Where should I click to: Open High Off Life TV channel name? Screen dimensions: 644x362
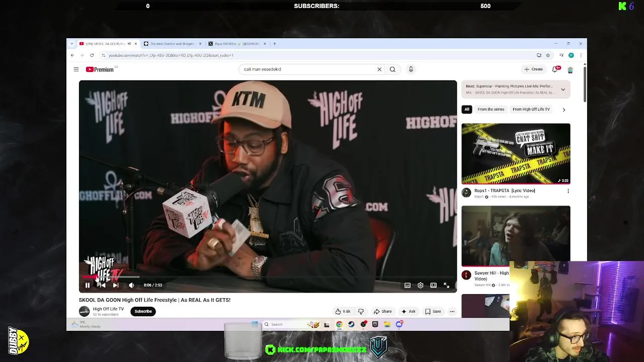click(x=108, y=309)
